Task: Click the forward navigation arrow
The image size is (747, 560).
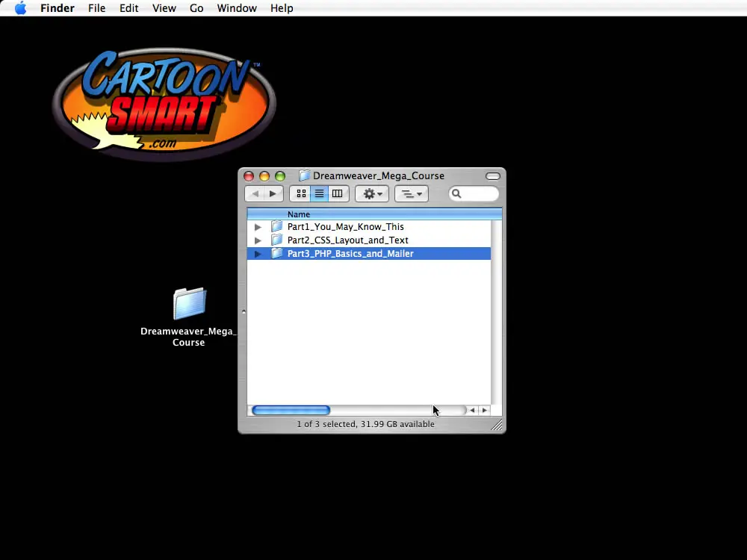Action: click(273, 194)
